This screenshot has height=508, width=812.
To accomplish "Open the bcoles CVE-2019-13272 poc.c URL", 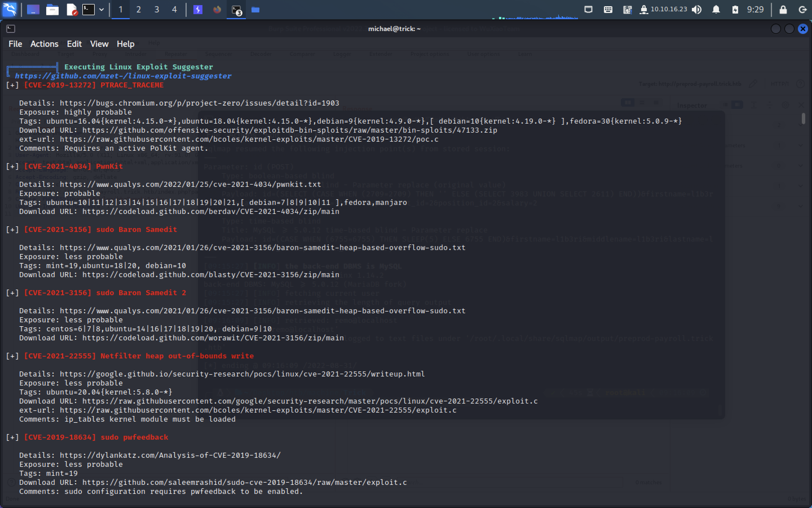I will click(x=249, y=139).
